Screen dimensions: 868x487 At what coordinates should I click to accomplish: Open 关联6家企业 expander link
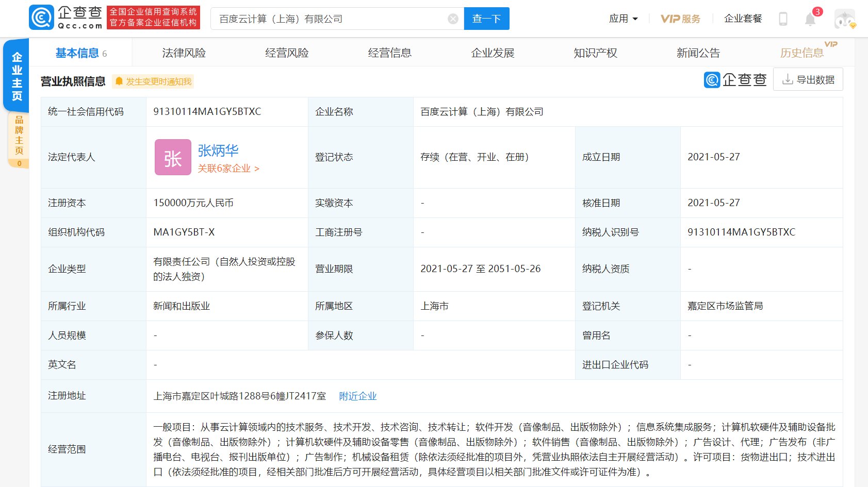pos(228,169)
